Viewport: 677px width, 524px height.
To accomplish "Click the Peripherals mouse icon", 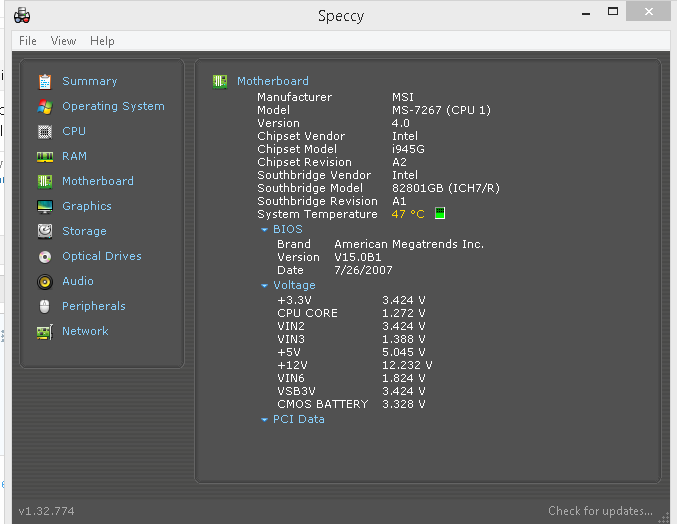I will click(44, 306).
